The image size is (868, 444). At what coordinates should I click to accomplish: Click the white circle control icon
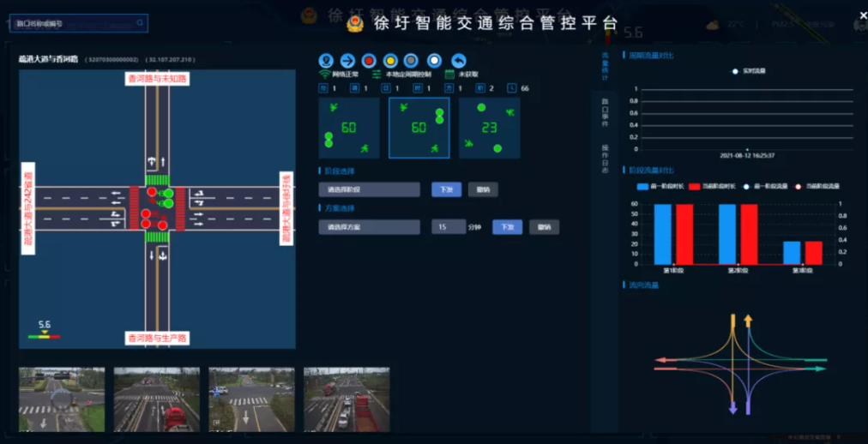point(435,60)
